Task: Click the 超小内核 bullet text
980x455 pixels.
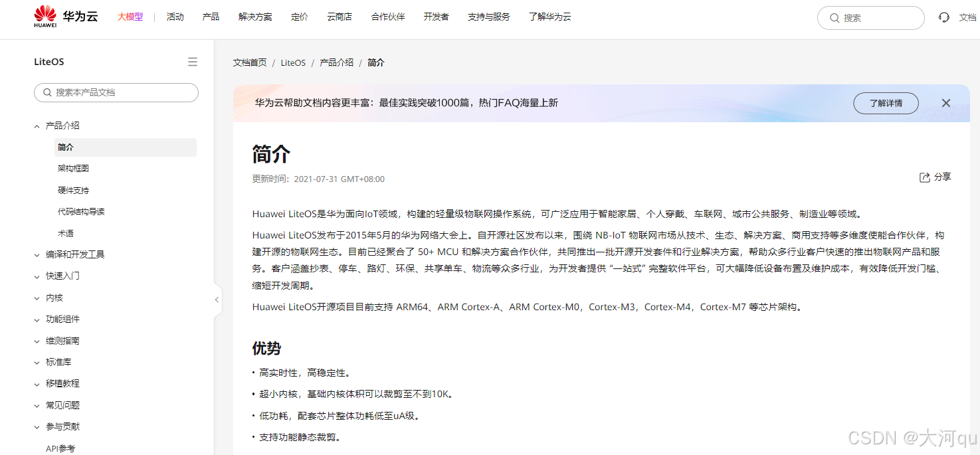Action: 357,394
